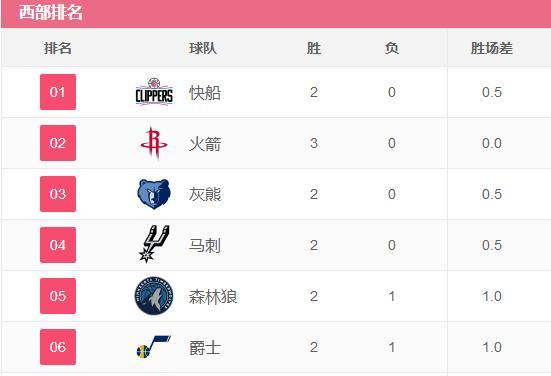Click the 西部排名 header tab
Screen dimensions: 551x376
tap(51, 13)
